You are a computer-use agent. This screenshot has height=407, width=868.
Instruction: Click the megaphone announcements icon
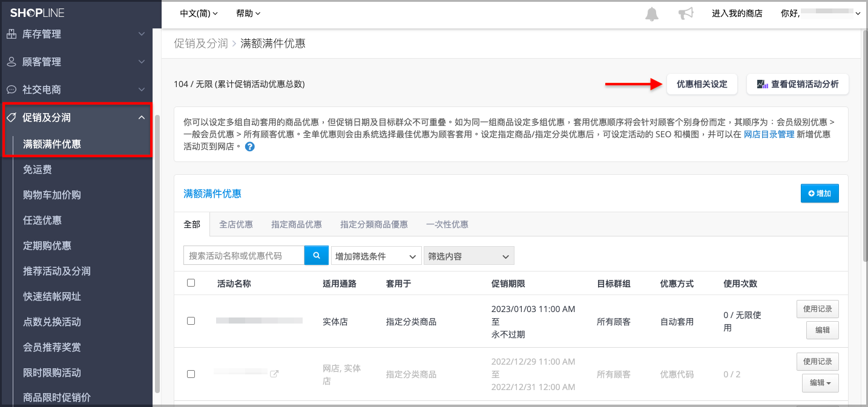pyautogui.click(x=685, y=13)
